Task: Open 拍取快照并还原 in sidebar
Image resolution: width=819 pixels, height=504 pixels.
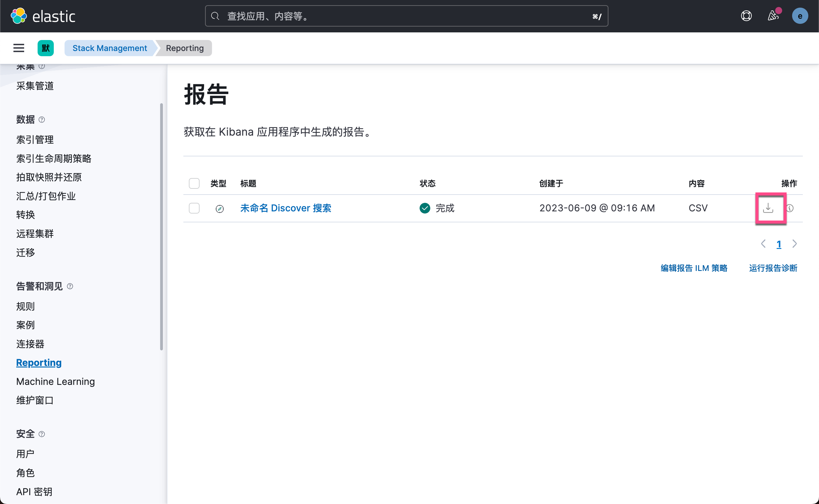Action: (49, 177)
